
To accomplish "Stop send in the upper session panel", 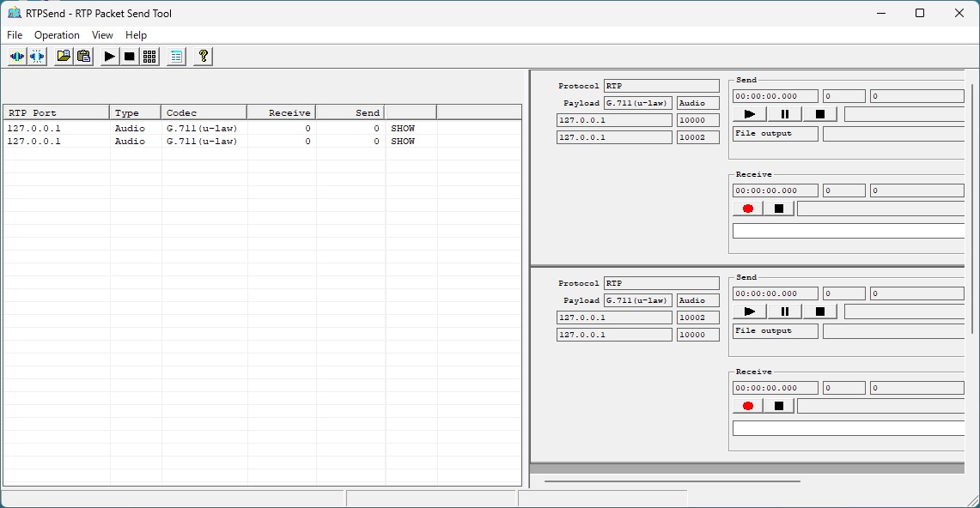I will [x=820, y=114].
